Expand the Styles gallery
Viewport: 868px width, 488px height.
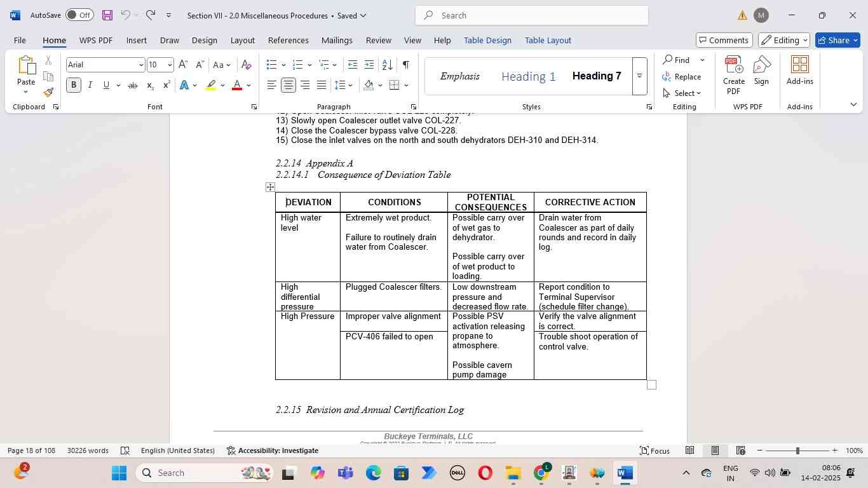(639, 76)
